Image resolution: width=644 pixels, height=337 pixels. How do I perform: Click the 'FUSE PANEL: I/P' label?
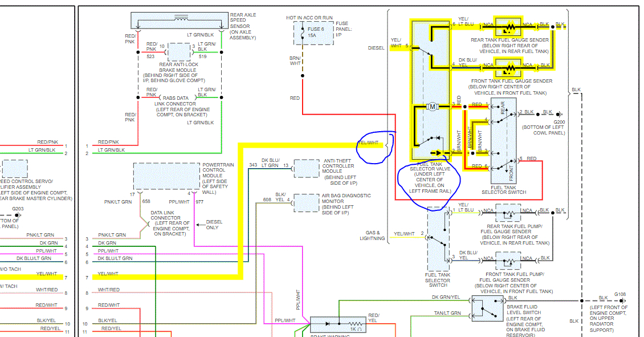point(344,29)
